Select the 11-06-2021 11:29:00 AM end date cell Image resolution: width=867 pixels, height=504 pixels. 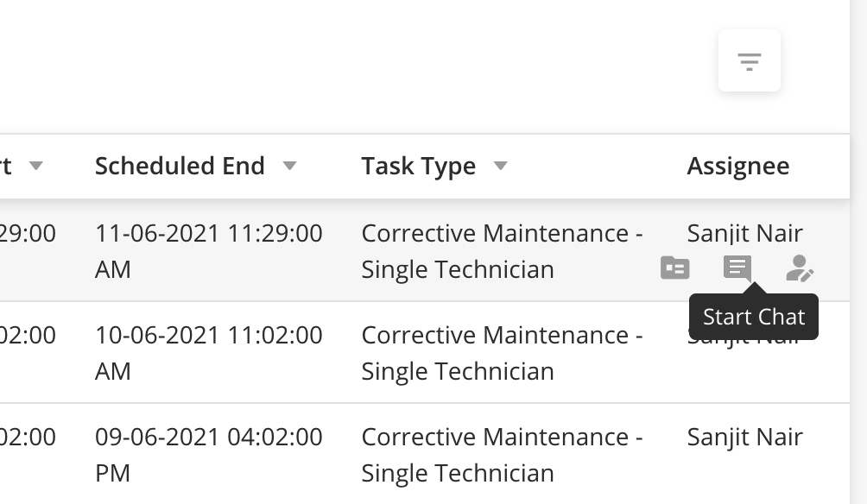pyautogui.click(x=208, y=251)
